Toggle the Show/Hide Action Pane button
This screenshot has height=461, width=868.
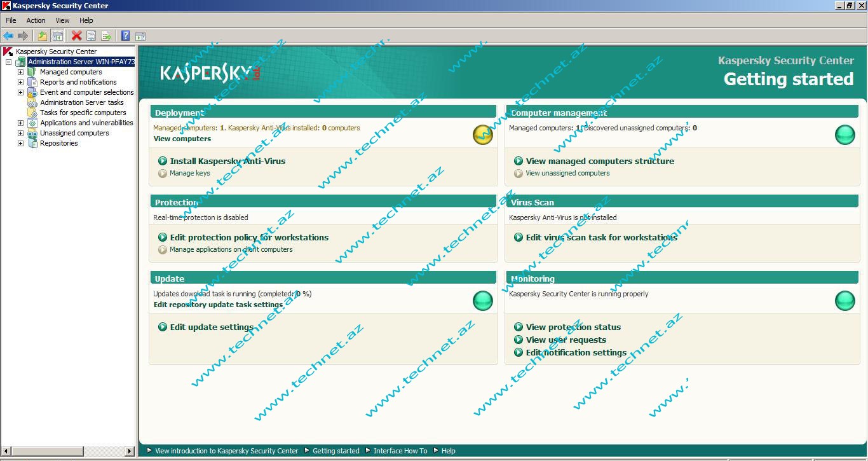pos(140,36)
